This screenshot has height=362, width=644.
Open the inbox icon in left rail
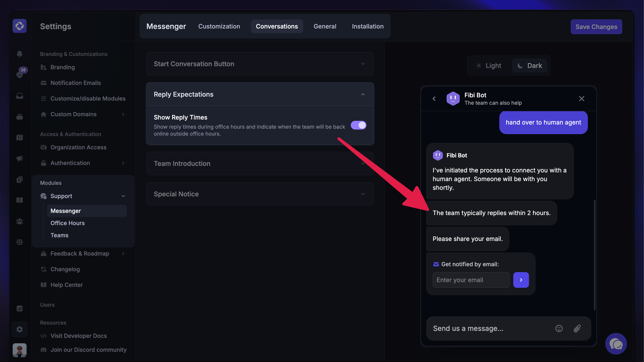[20, 96]
